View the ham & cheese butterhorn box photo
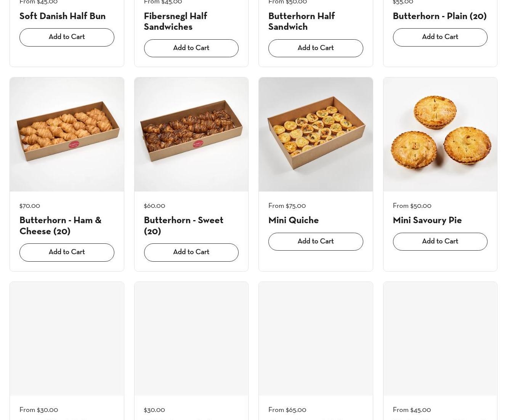 pyautogui.click(x=67, y=134)
